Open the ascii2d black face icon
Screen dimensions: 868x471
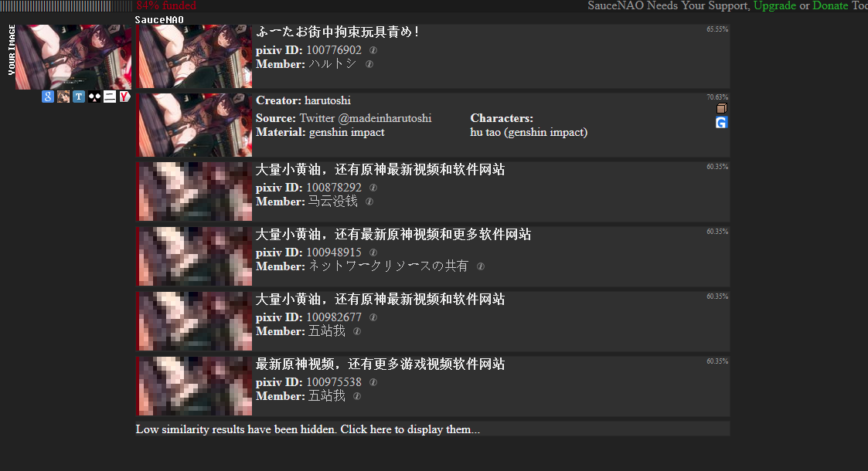tap(94, 97)
